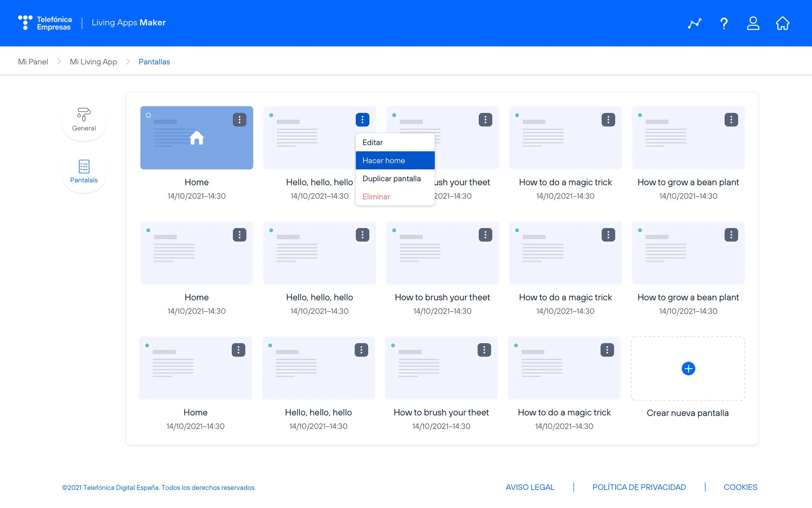Toggle the status dot on How to grow a bean plant
Screen dimensions: 812x508
pos(640,115)
